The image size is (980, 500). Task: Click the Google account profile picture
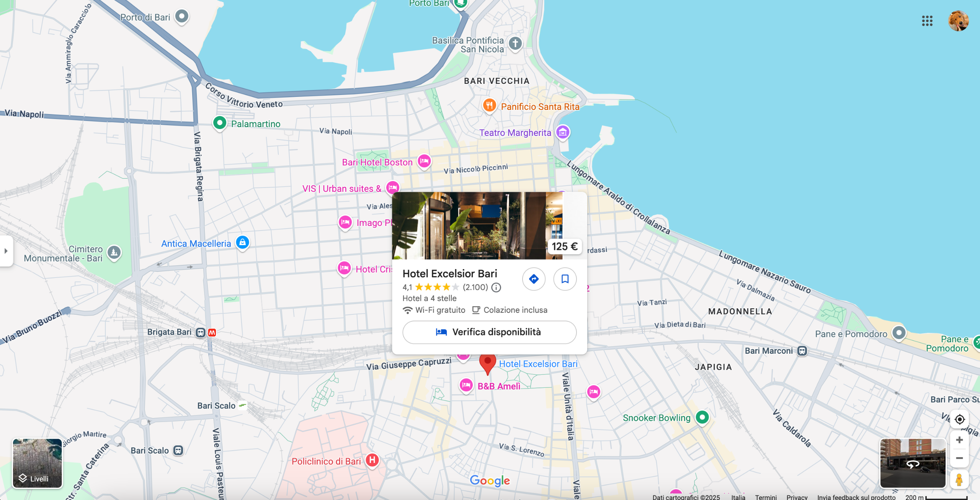tap(958, 21)
